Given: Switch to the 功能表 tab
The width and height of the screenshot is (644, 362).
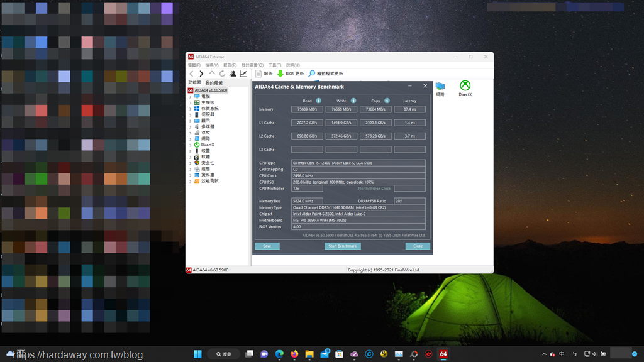Looking at the screenshot, I should click(195, 82).
